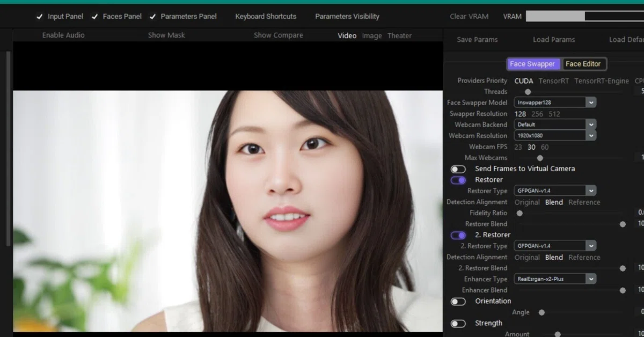Turn on the Strength toggle
Viewport: 644px width, 337px height.
click(458, 324)
